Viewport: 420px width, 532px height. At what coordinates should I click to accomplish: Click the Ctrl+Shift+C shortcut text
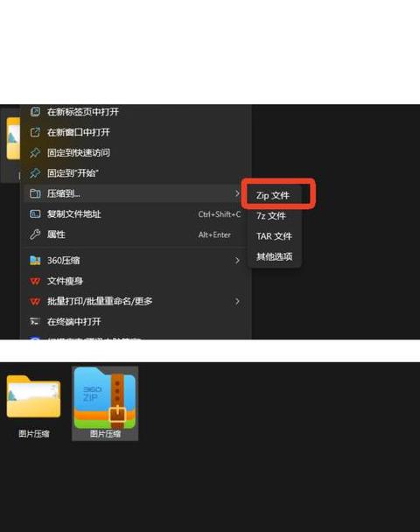pyautogui.click(x=220, y=214)
